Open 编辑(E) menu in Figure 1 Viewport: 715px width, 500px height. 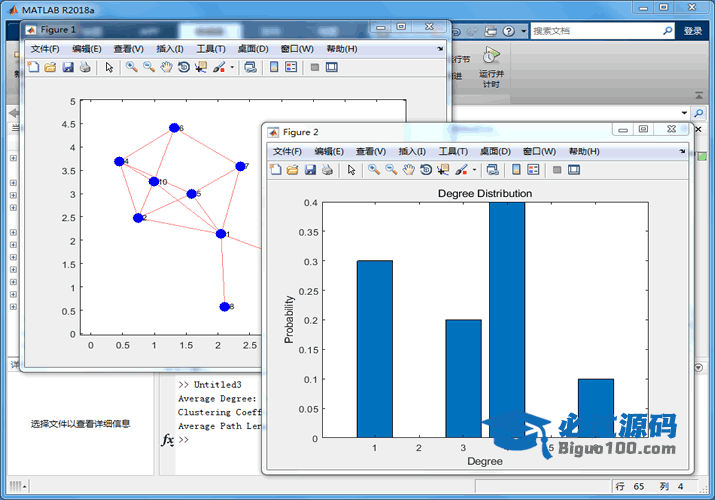click(87, 49)
